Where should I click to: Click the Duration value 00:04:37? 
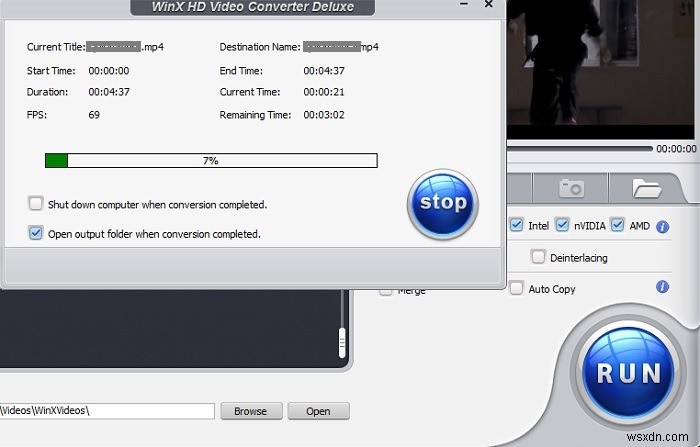click(x=109, y=92)
